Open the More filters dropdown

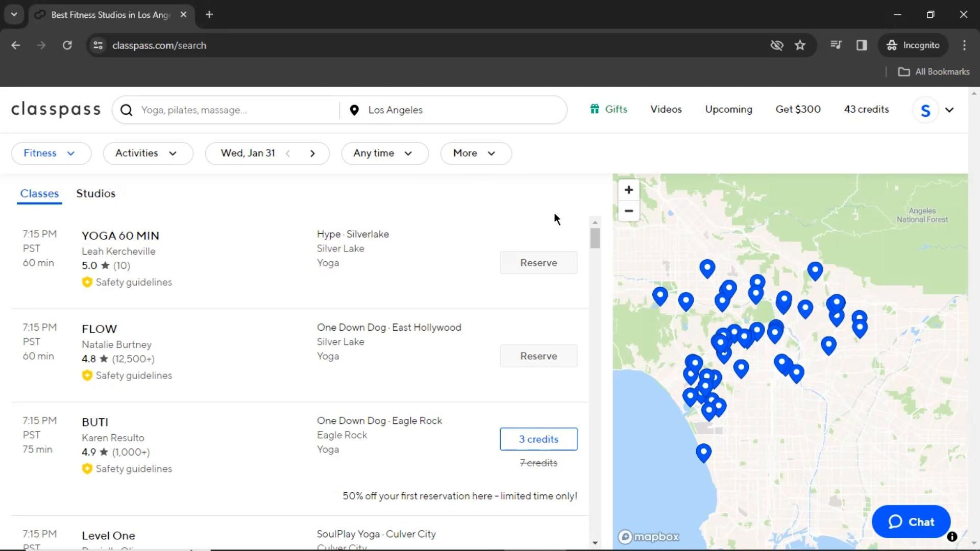[x=476, y=154]
